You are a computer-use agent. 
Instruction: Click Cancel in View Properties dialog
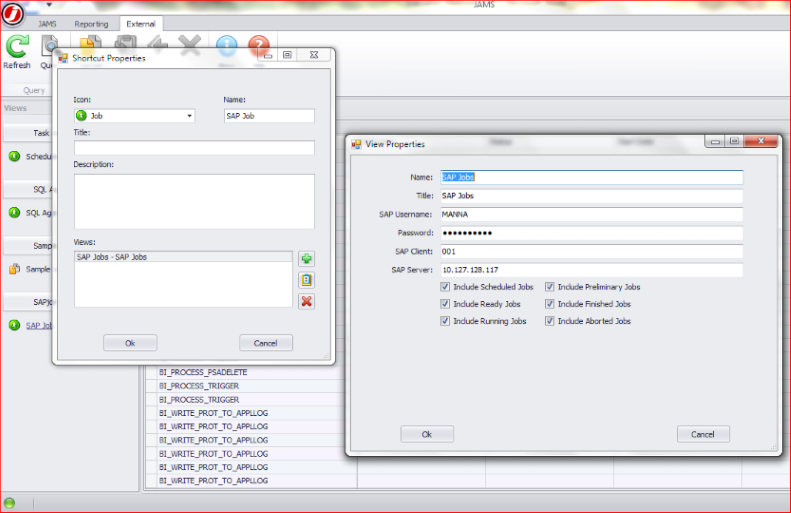(703, 434)
